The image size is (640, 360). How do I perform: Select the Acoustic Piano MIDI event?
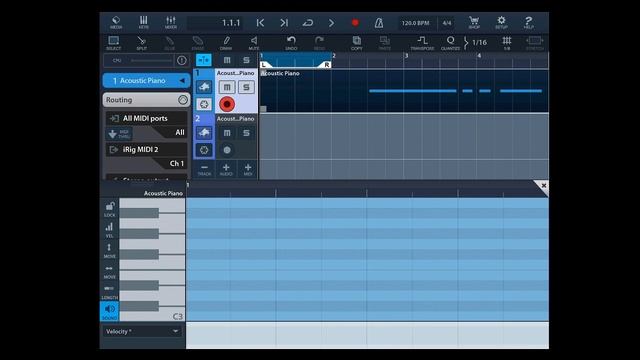click(x=404, y=91)
